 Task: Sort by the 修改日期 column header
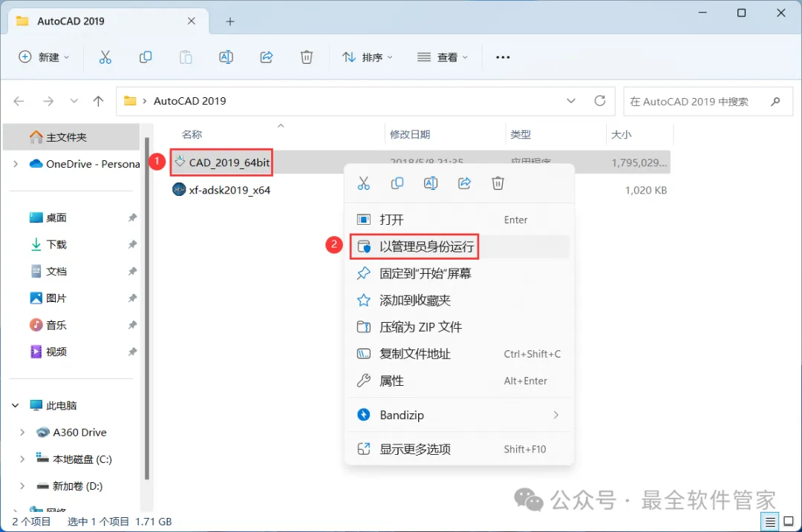(x=410, y=134)
